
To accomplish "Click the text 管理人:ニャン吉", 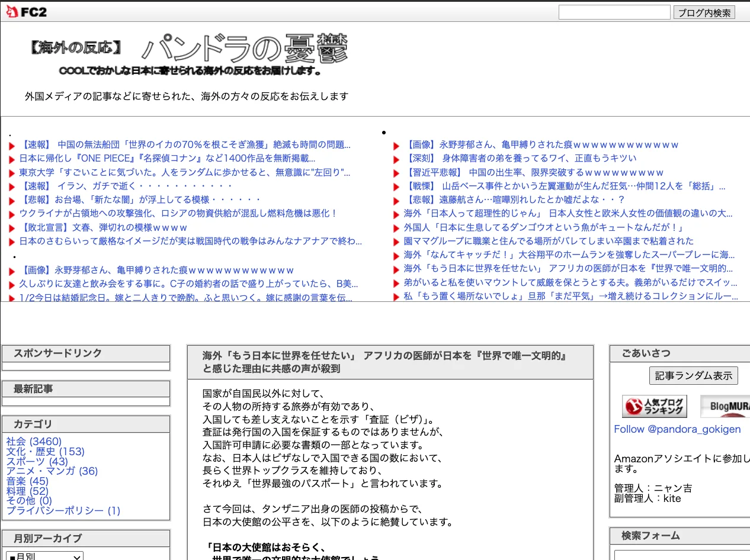I will coord(653,488).
